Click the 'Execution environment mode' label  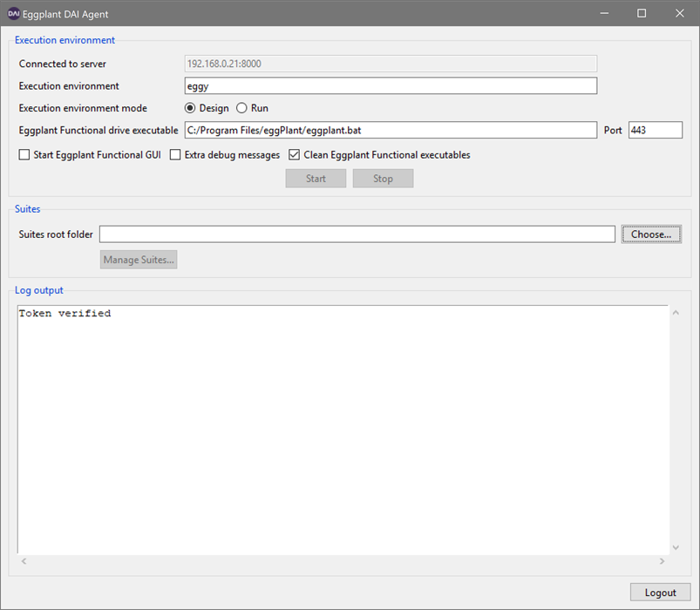coord(83,108)
